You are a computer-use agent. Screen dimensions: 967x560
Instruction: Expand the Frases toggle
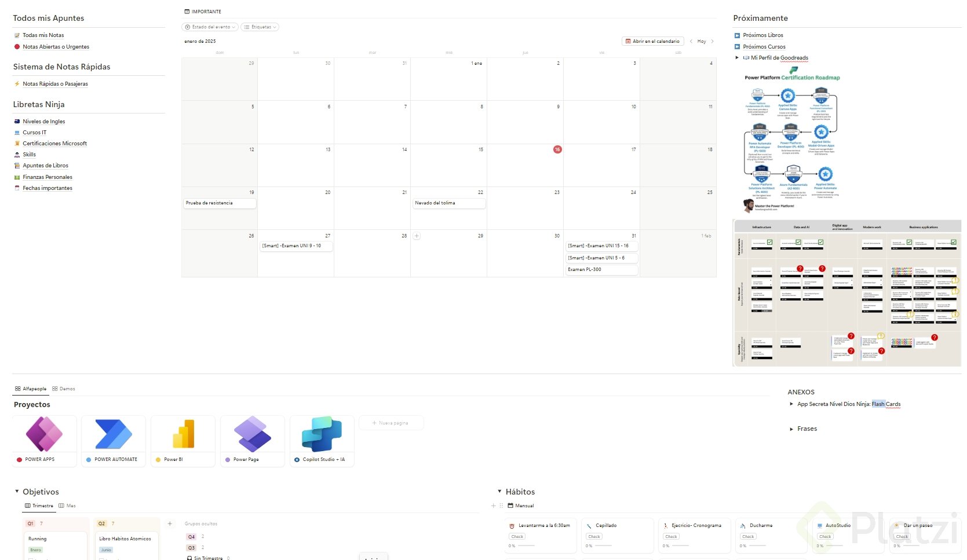(791, 429)
